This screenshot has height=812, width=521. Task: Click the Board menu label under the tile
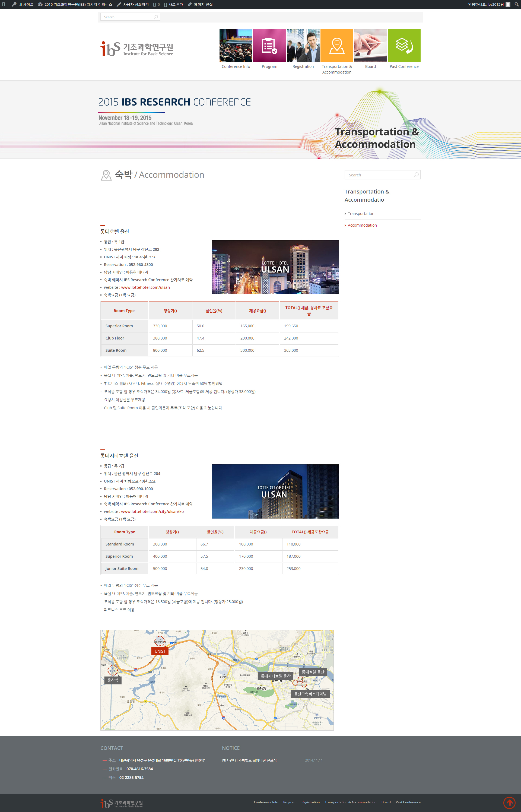(370, 67)
